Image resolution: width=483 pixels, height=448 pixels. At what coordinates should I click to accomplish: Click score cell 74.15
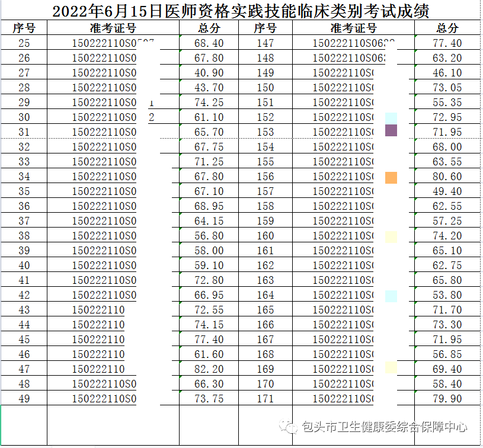pyautogui.click(x=209, y=324)
